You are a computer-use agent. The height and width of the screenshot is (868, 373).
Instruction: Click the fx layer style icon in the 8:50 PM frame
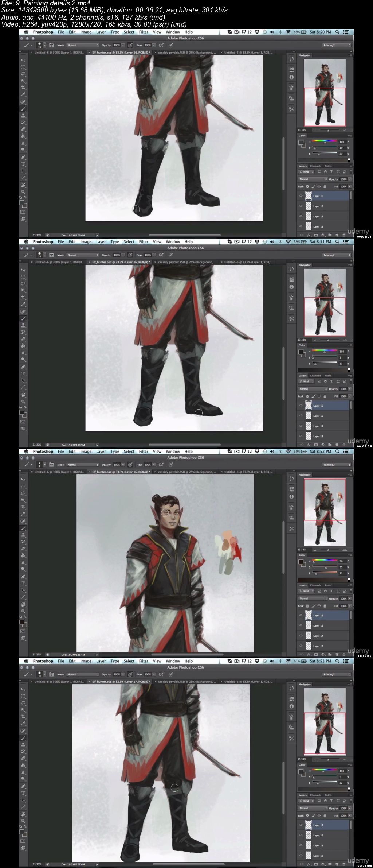(309, 235)
